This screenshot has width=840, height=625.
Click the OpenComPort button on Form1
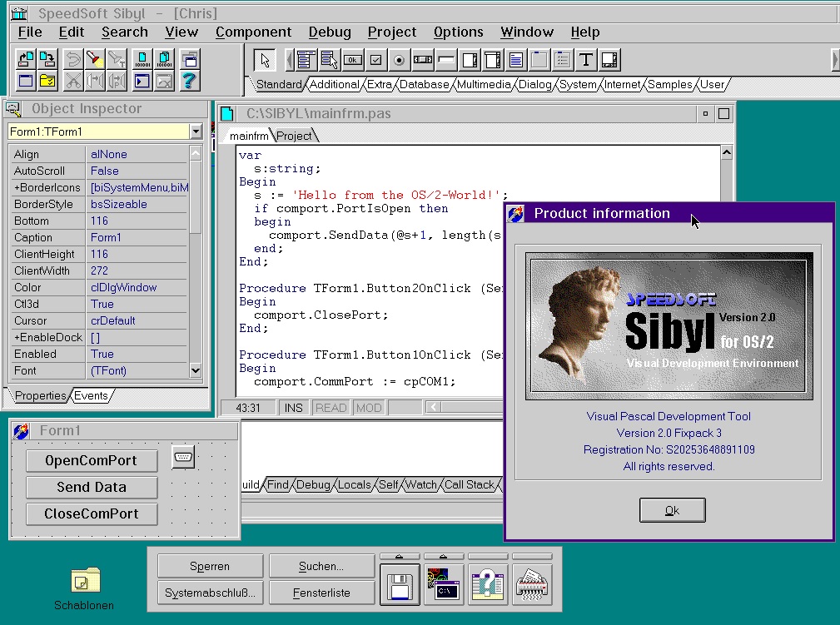pos(92,460)
